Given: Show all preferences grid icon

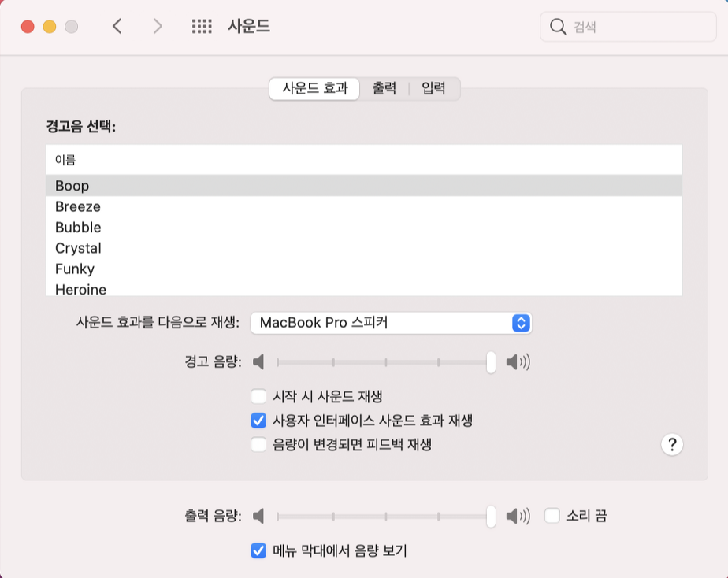Looking at the screenshot, I should tap(202, 27).
